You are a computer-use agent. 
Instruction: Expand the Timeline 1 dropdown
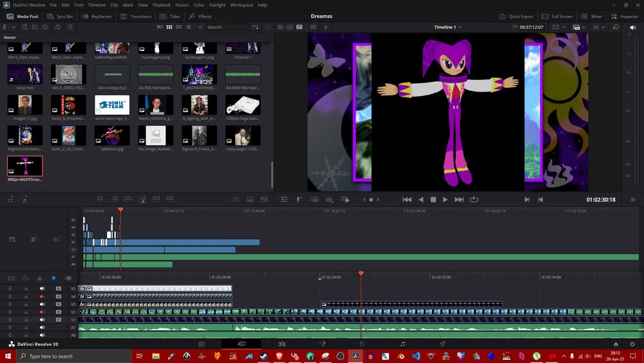pos(459,27)
